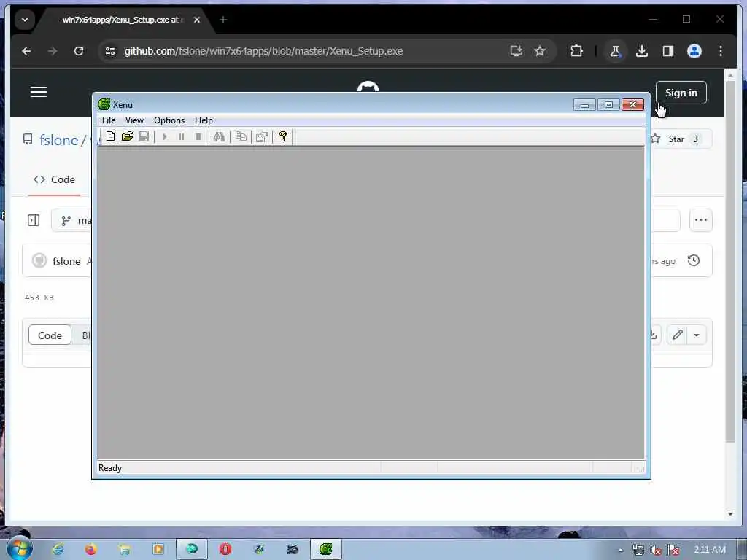Click the fslone repository owner link
Screen dimensions: 747x560
[x=58, y=140]
